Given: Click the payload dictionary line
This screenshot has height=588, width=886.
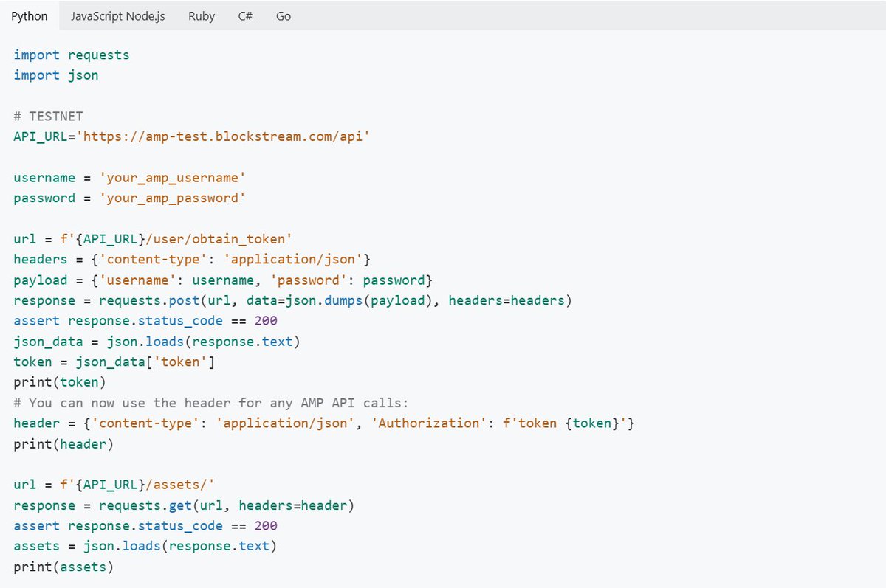Looking at the screenshot, I should (223, 280).
